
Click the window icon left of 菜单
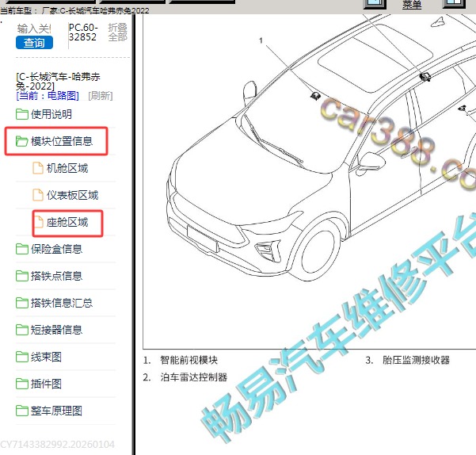click(x=375, y=4)
